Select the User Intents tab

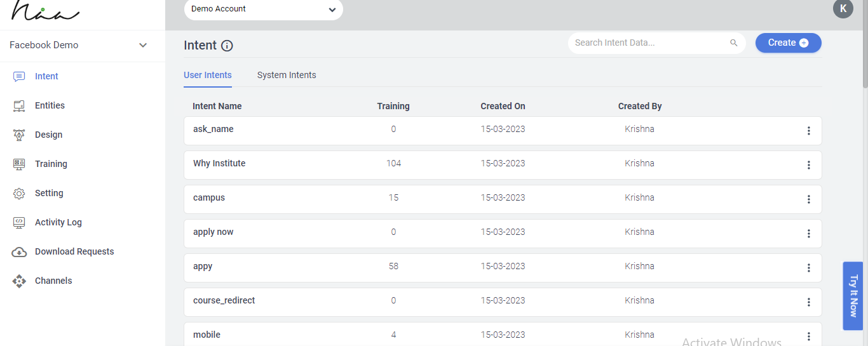[x=208, y=75]
